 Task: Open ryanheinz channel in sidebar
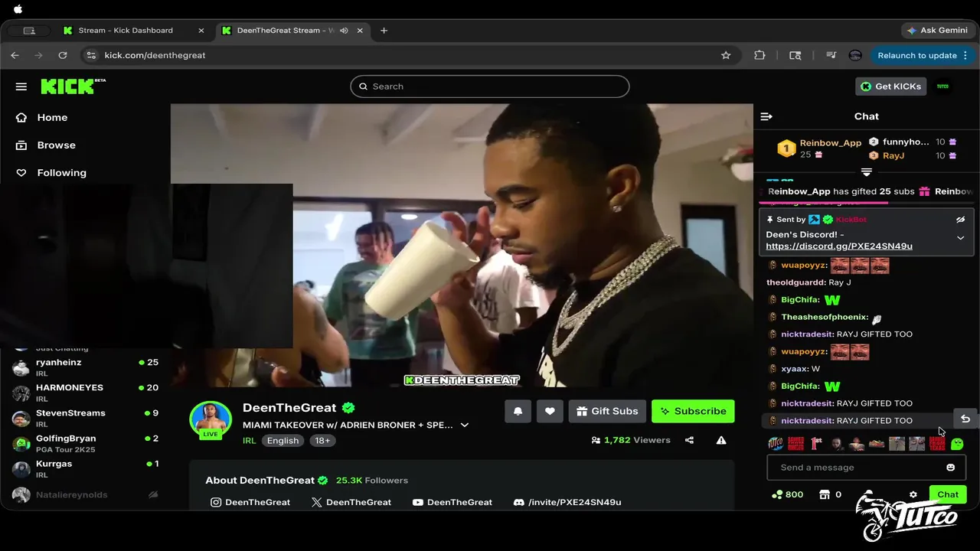coord(85,367)
